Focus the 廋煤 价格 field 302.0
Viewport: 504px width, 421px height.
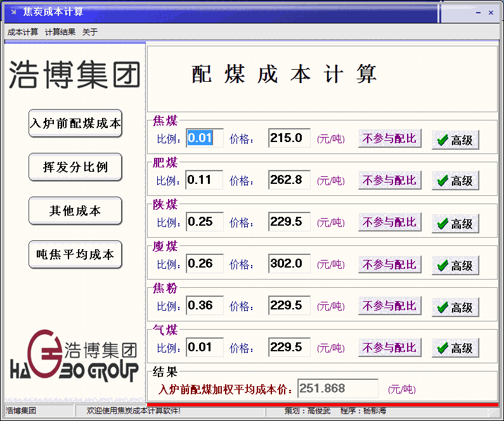click(x=289, y=264)
